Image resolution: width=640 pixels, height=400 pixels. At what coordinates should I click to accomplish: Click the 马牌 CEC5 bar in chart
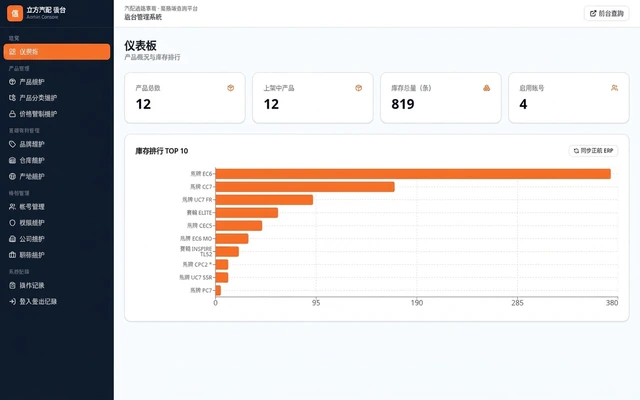click(239, 226)
